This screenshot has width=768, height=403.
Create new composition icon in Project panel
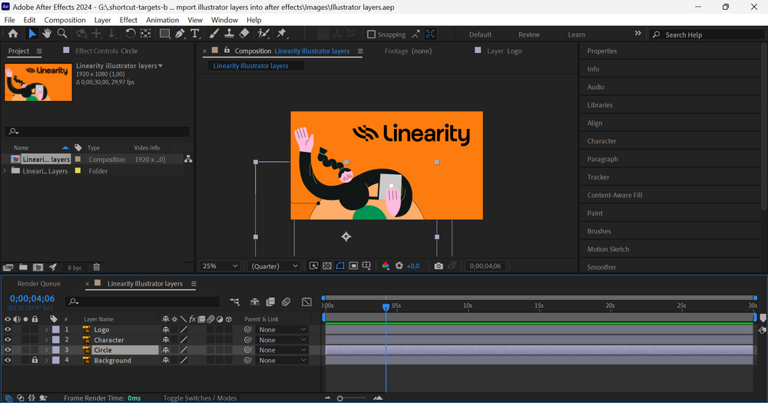click(38, 267)
